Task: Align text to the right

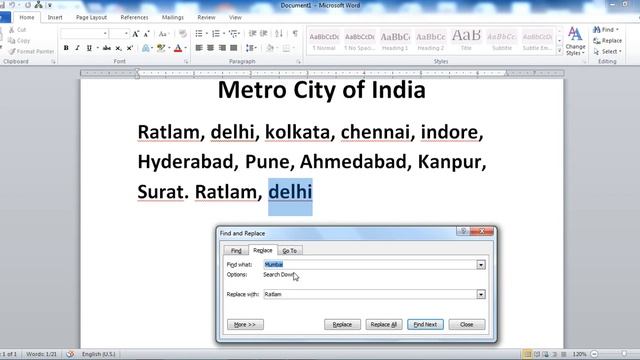Action: pos(222,48)
